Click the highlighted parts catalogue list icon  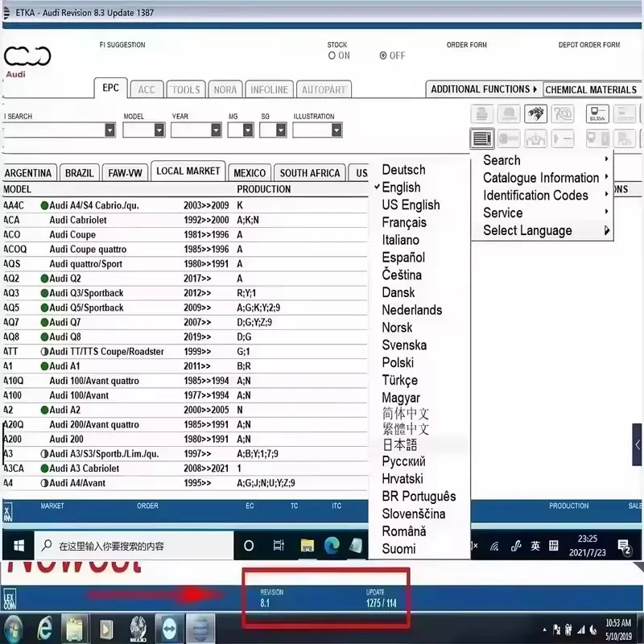coord(481,138)
